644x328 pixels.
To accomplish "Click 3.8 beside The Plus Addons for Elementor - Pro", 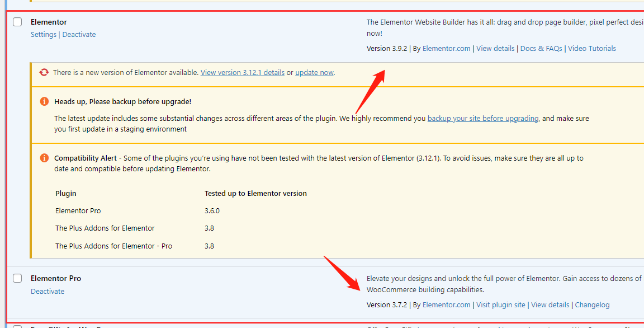I will click(209, 246).
